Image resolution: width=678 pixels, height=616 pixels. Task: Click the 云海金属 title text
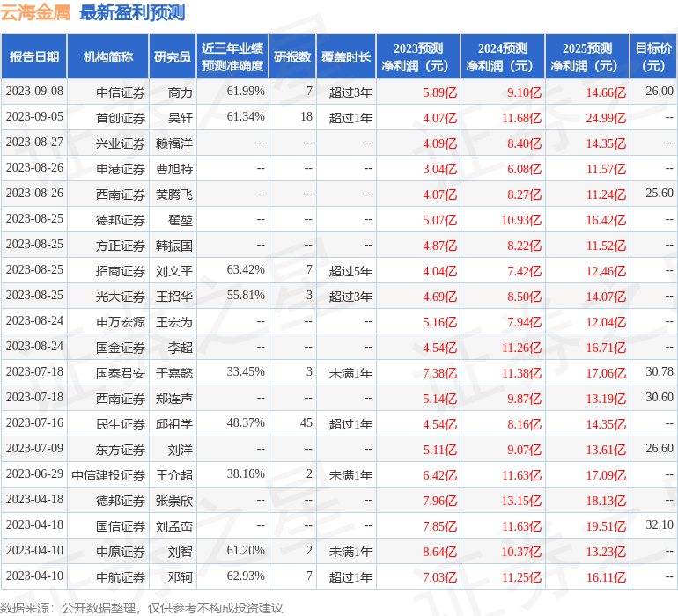35,12
